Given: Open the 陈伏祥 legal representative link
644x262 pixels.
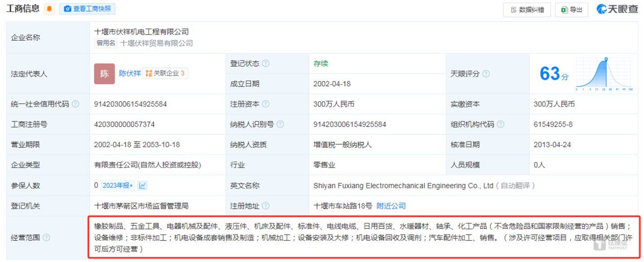Looking at the screenshot, I should tap(129, 73).
